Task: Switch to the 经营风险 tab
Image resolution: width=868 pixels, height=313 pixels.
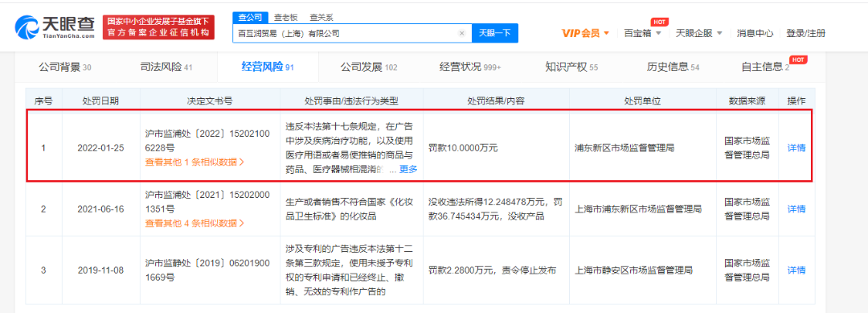Action: tap(268, 67)
